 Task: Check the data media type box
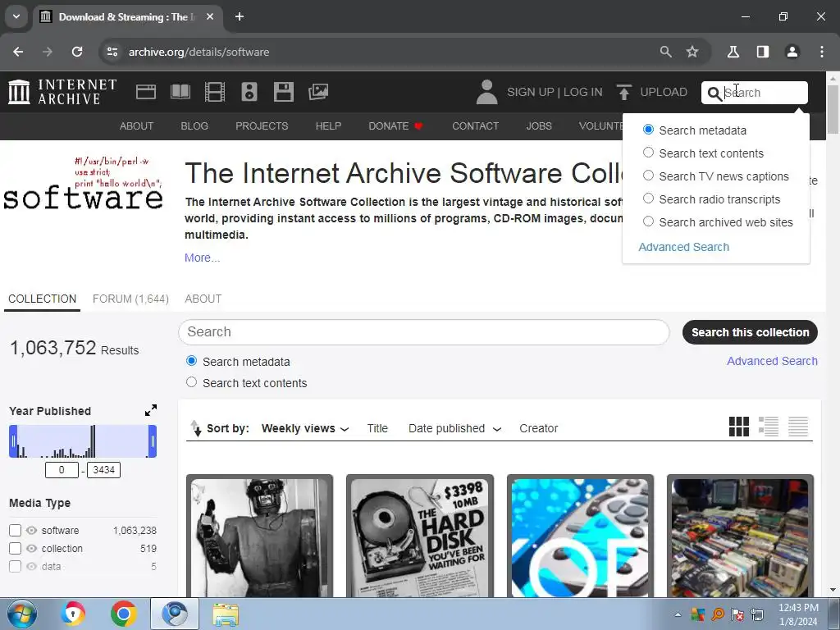coord(15,567)
